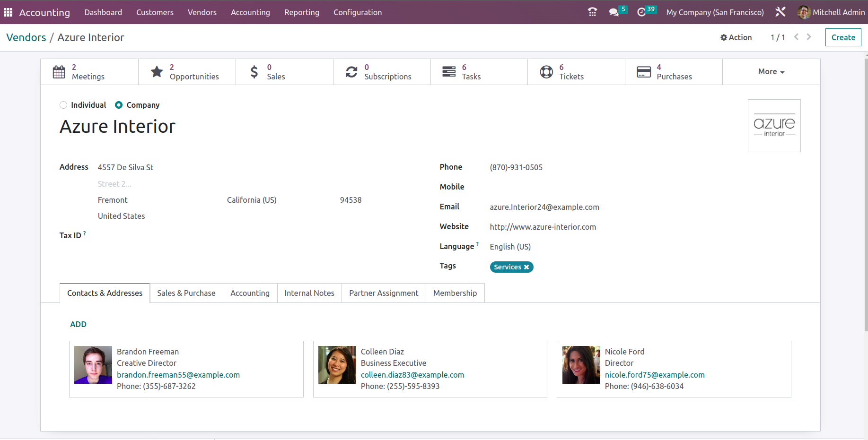Click the Opportunities star icon
This screenshot has width=868, height=440.
tap(157, 72)
